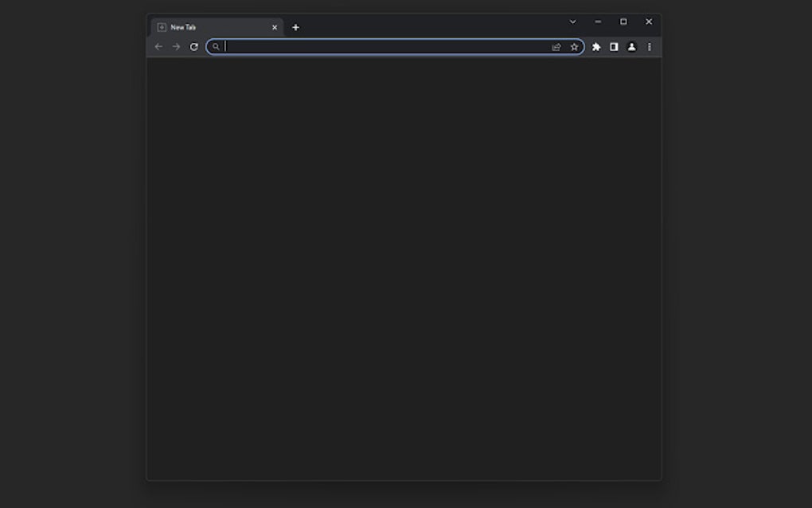The image size is (812, 508).
Task: Reload the current page
Action: click(193, 47)
